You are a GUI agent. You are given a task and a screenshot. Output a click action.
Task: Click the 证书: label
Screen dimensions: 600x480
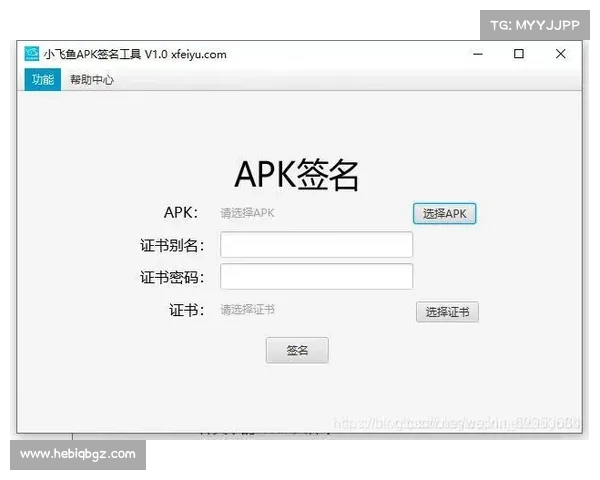tap(187, 310)
